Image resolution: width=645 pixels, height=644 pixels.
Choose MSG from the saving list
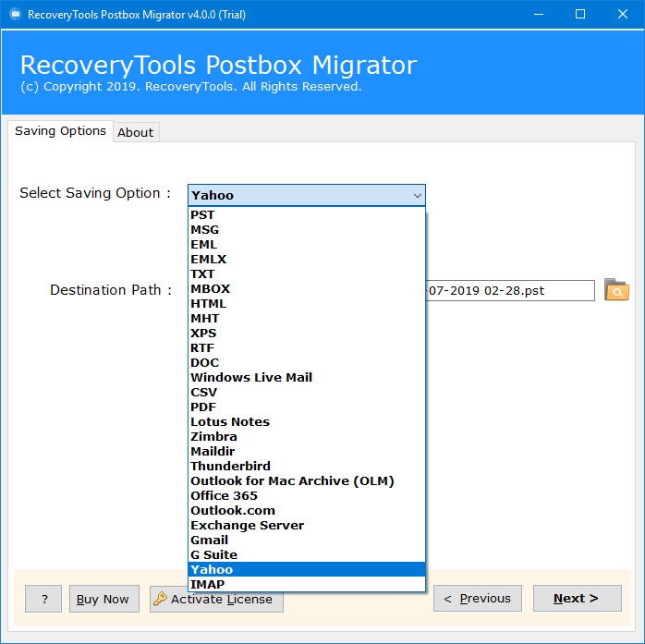[307, 229]
